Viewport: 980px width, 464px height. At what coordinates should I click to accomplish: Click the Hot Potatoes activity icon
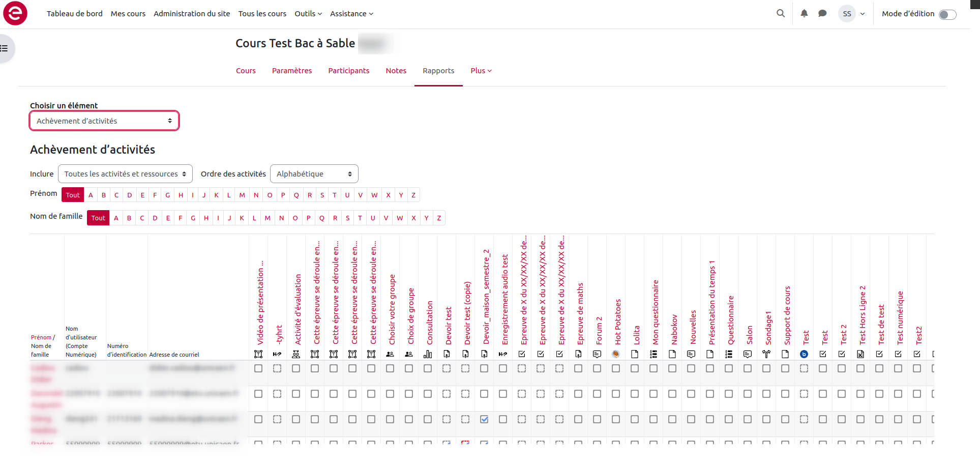[616, 354]
